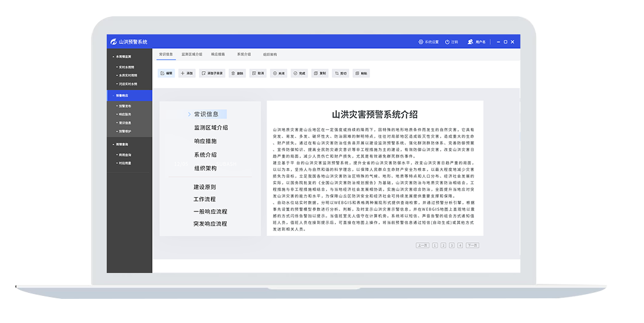
Task: Click the 粘贴 (Paste) toolbar icon
Action: pyautogui.click(x=357, y=73)
